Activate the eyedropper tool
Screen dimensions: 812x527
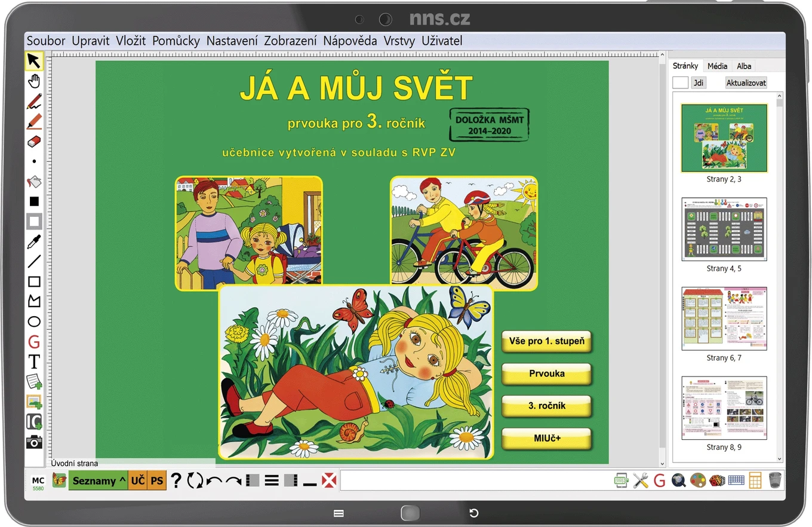[x=34, y=241]
